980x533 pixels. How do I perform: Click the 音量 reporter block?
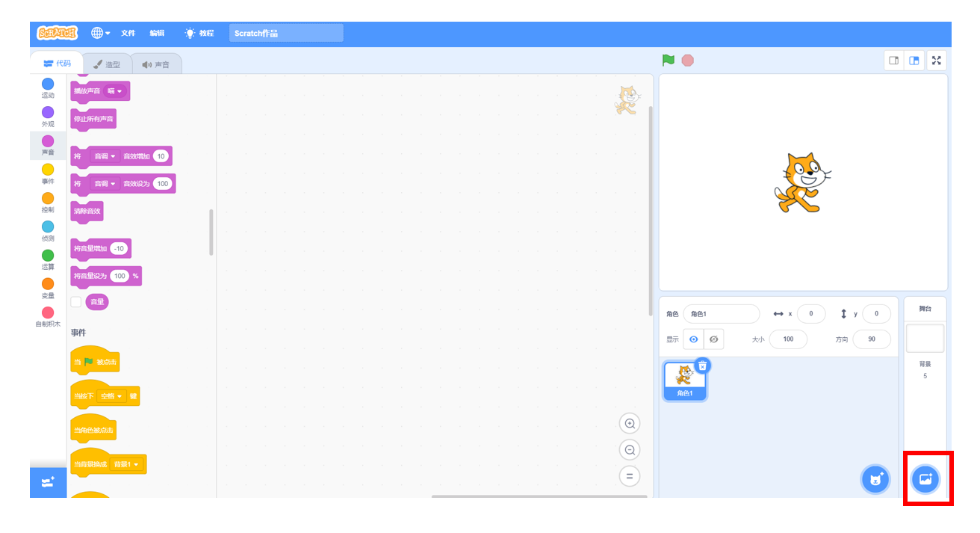point(97,302)
